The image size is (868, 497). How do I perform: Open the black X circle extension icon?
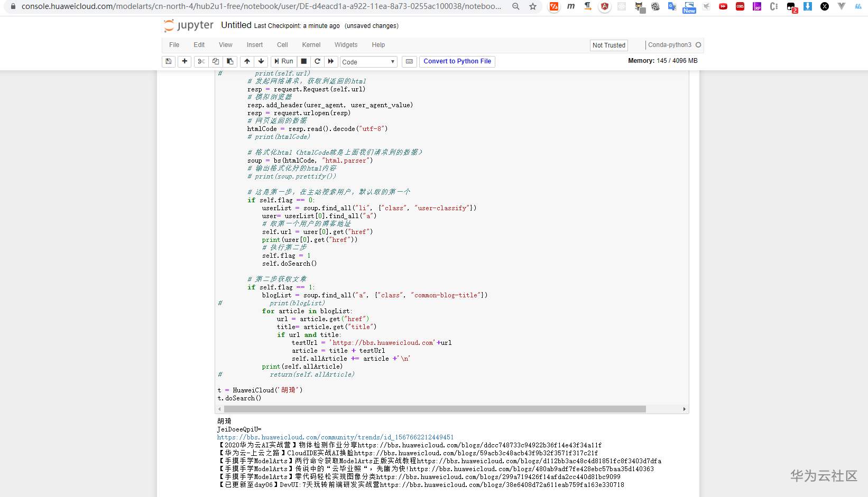point(825,6)
